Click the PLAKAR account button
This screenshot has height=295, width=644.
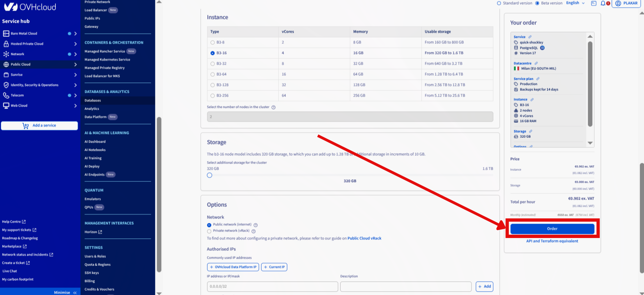click(x=626, y=3)
